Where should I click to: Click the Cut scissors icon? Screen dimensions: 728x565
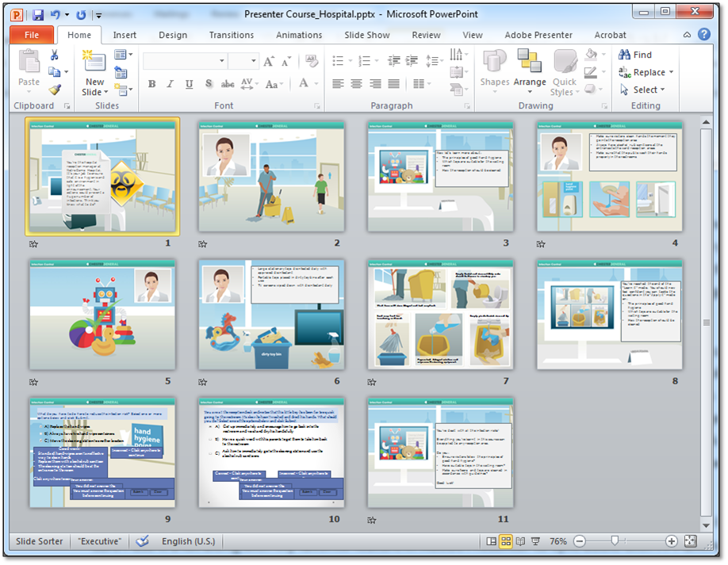coord(55,55)
